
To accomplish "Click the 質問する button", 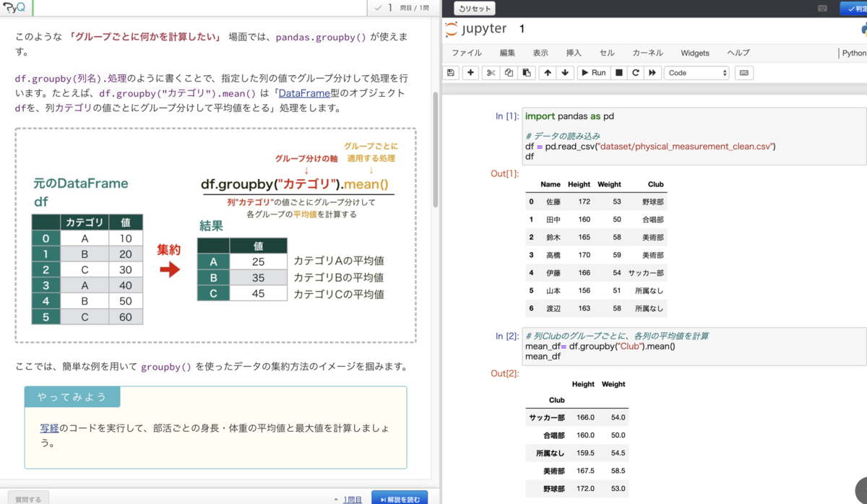I will (x=29, y=499).
